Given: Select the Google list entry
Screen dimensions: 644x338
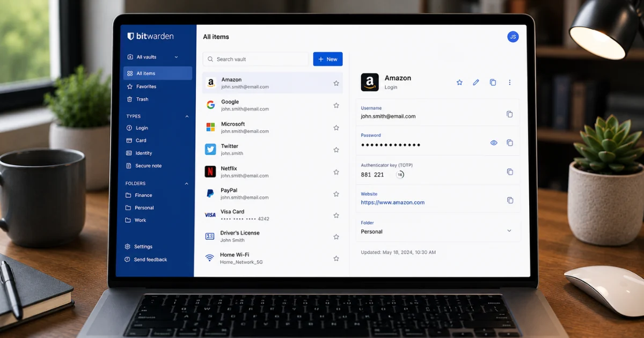Looking at the screenshot, I should click(273, 105).
